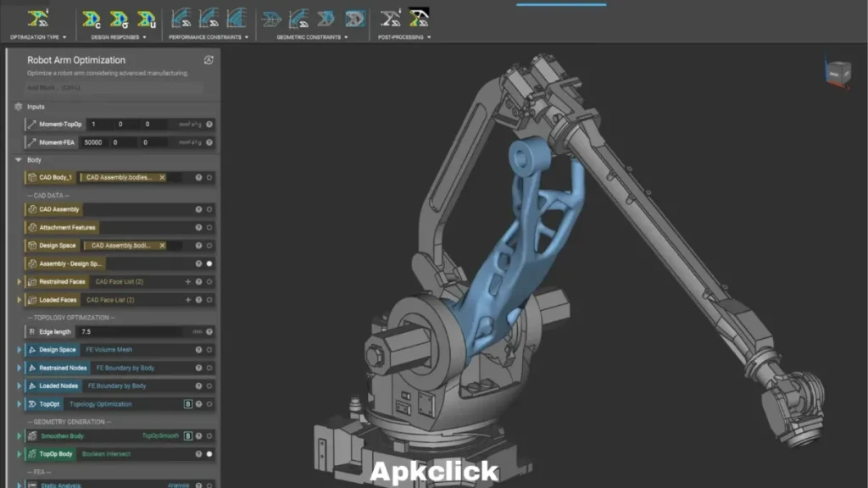Toggle the radio dot next to CAD Body_1

(x=208, y=175)
